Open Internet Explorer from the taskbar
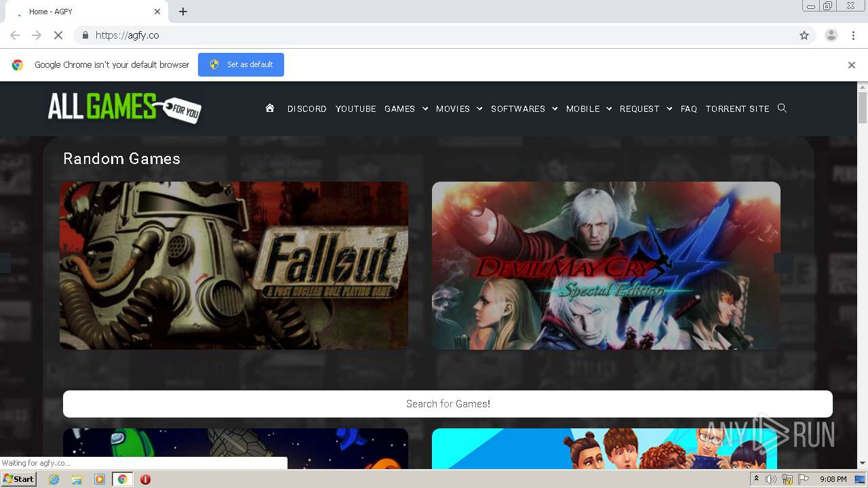This screenshot has width=868, height=488. pyautogui.click(x=54, y=479)
